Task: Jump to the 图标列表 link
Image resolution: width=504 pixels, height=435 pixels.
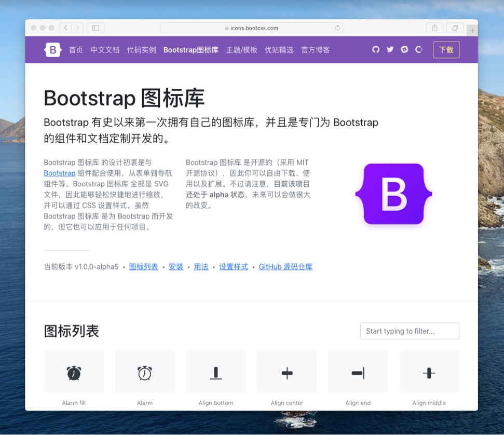Action: tap(143, 267)
